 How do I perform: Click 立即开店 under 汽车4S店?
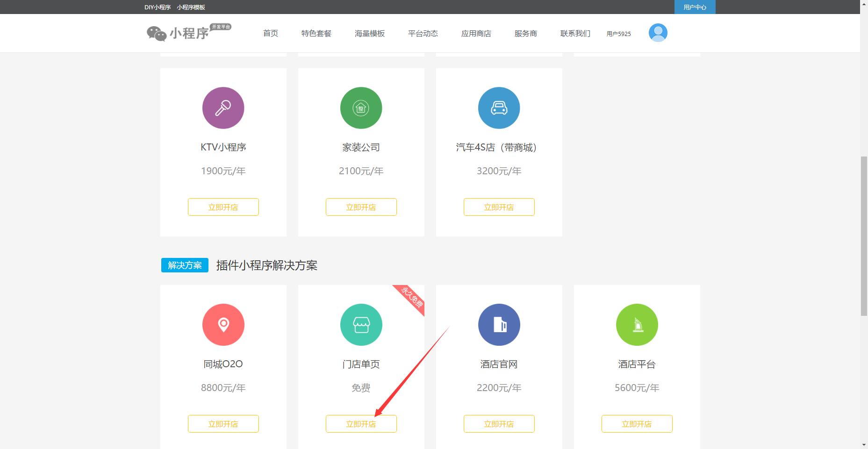click(x=499, y=207)
